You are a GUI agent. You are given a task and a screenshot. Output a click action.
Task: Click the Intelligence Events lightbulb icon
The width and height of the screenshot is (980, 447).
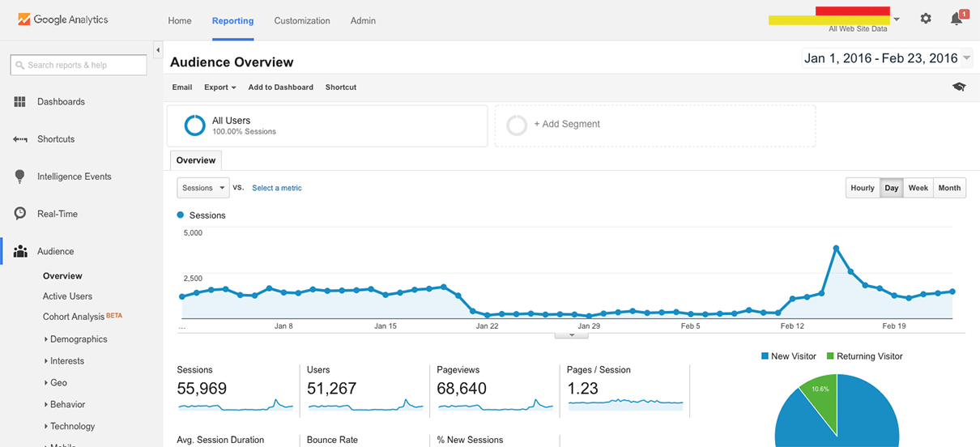tap(20, 177)
